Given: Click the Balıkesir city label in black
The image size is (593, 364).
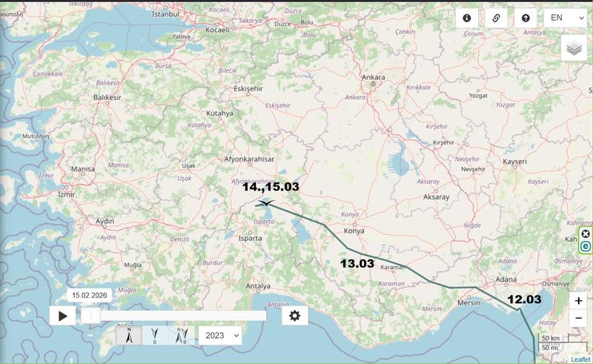Looking at the screenshot, I should coord(107,98).
